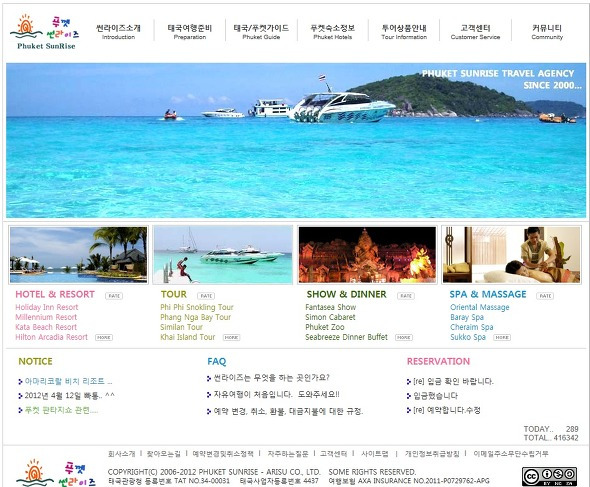Open the Preparation menu item
The image size is (590, 487).
point(190,32)
